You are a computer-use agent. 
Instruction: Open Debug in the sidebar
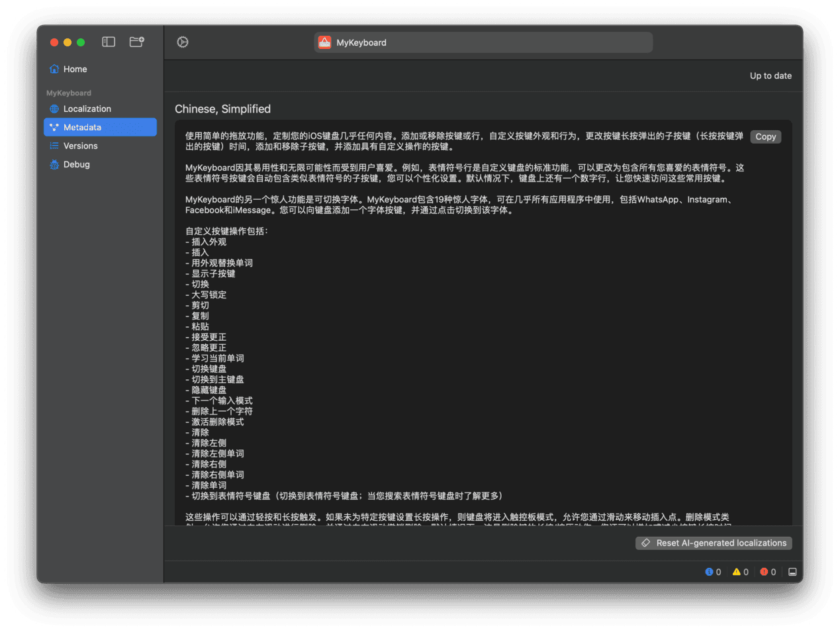point(100,164)
